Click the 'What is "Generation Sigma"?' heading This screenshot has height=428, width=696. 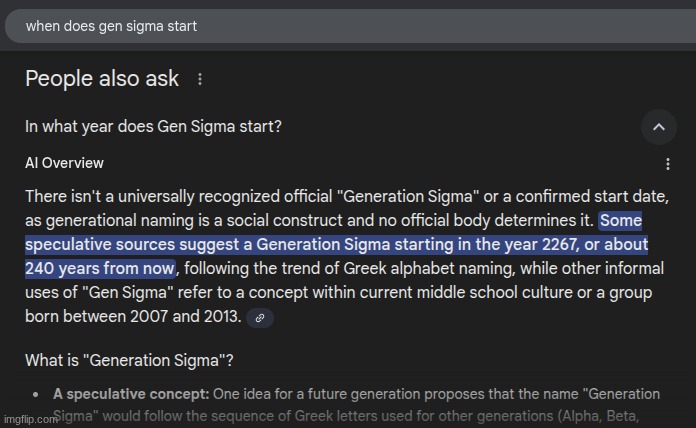[x=129, y=360]
